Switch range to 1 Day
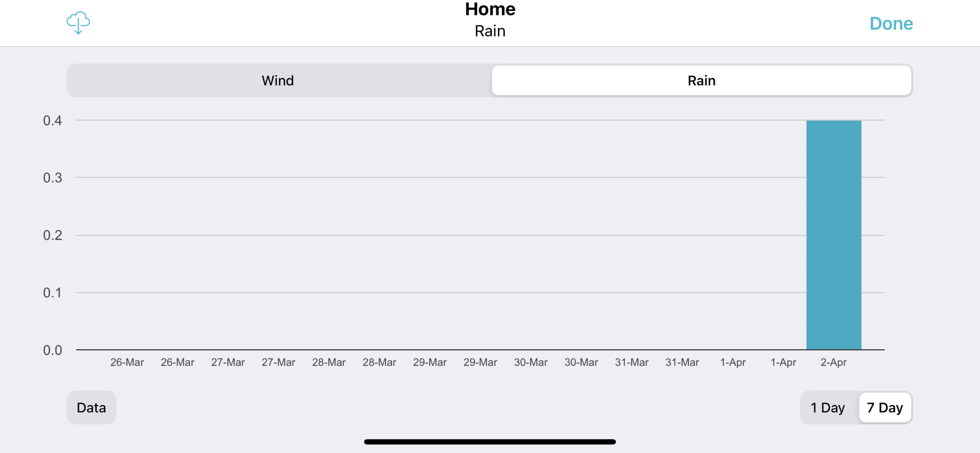This screenshot has width=980, height=453. click(x=827, y=408)
